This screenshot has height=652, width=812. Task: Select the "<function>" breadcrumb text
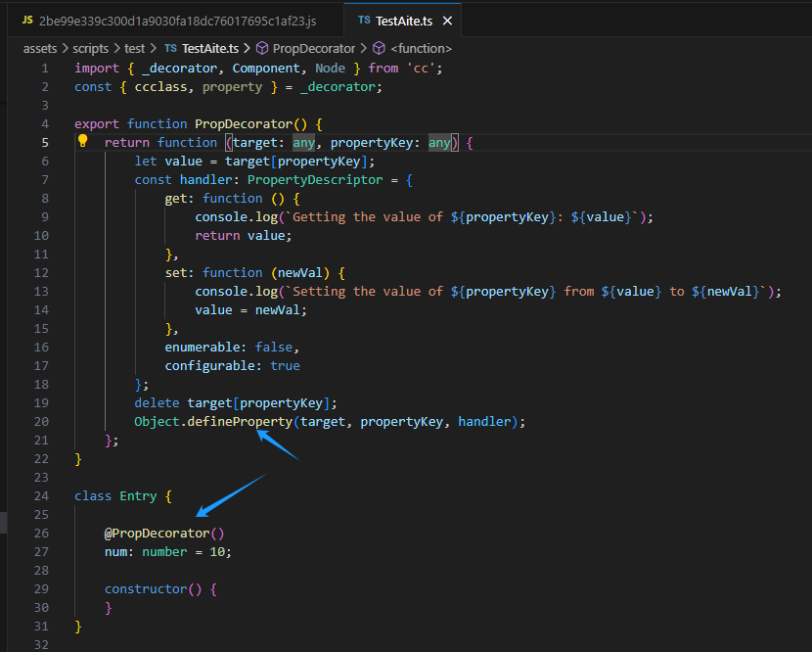click(x=421, y=48)
